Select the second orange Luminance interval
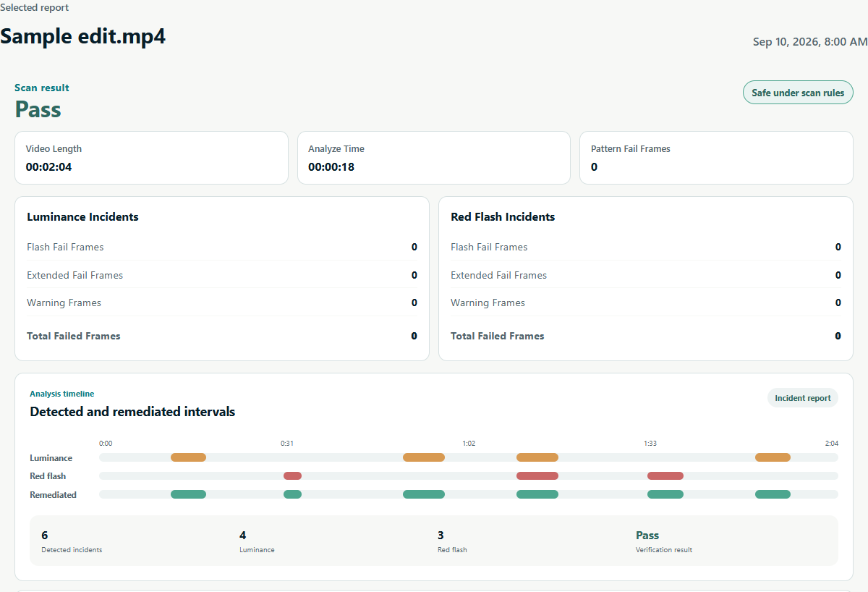 tap(424, 457)
